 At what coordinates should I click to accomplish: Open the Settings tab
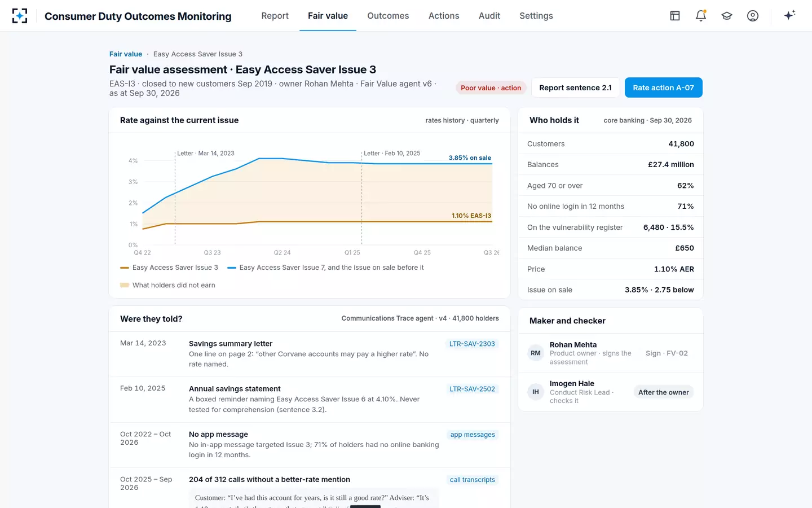(536, 16)
